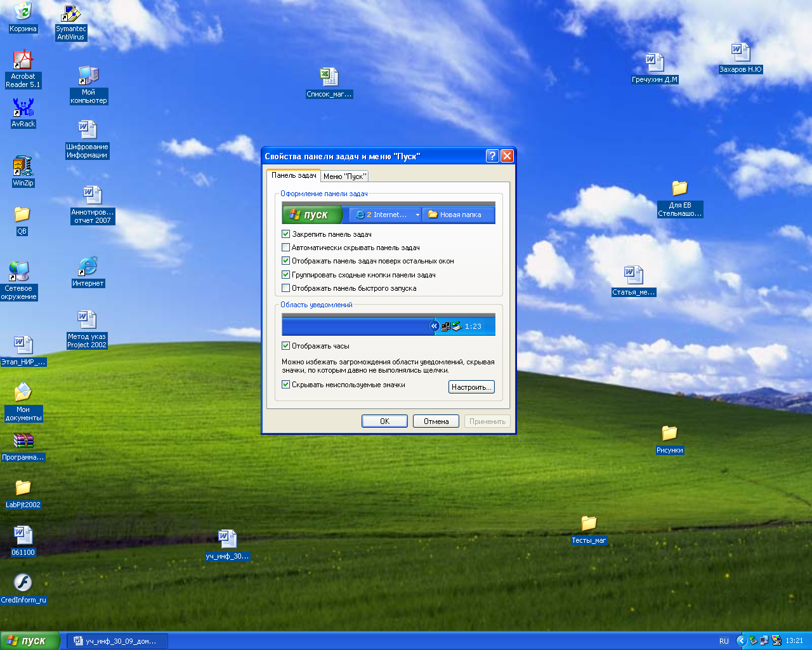Screen dimensions: 812x650
Task: Open the пуск Start menu on the taskbar
Action: click(x=30, y=640)
